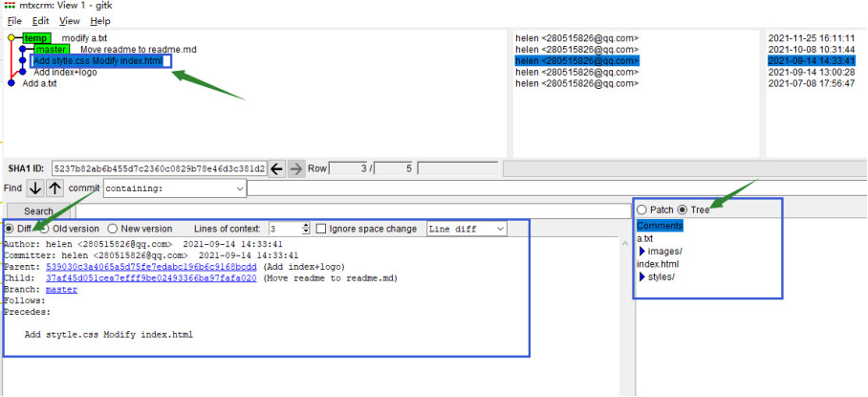This screenshot has height=397, width=868.
Task: Select the Tree radio button
Action: 683,210
